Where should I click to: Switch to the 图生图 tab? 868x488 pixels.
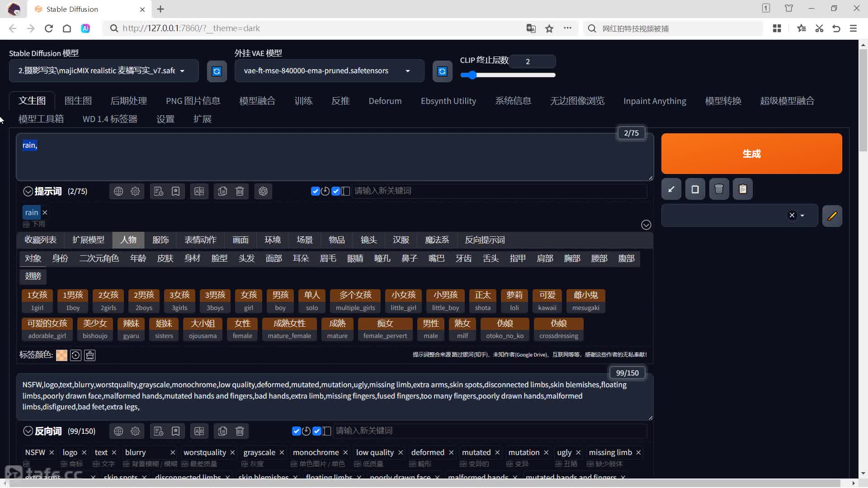[x=78, y=101]
